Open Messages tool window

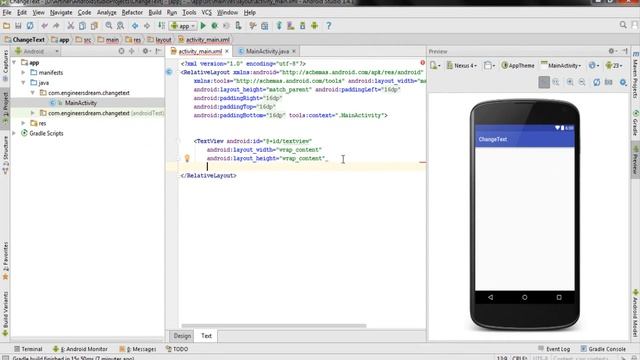coord(138,349)
